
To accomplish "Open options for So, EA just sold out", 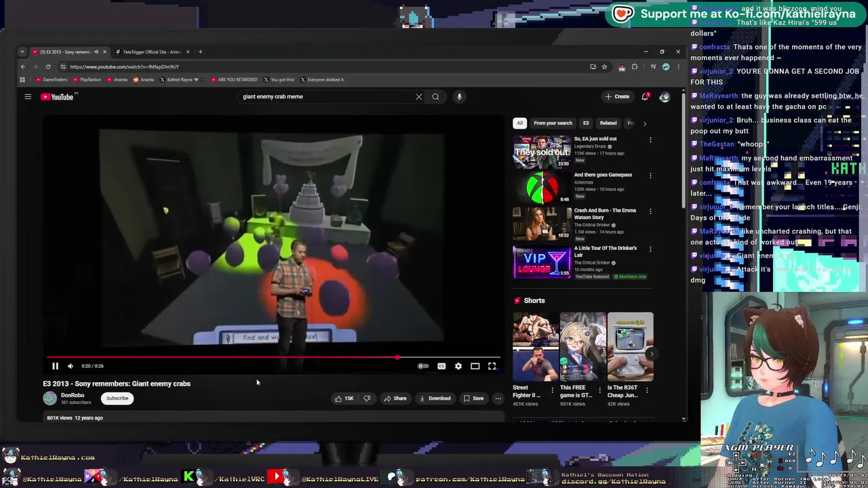I will coord(650,140).
